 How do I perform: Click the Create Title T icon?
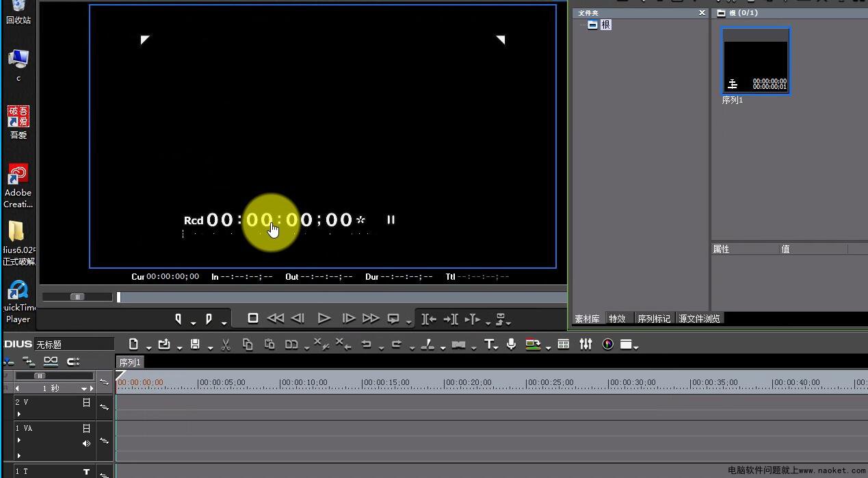(489, 344)
